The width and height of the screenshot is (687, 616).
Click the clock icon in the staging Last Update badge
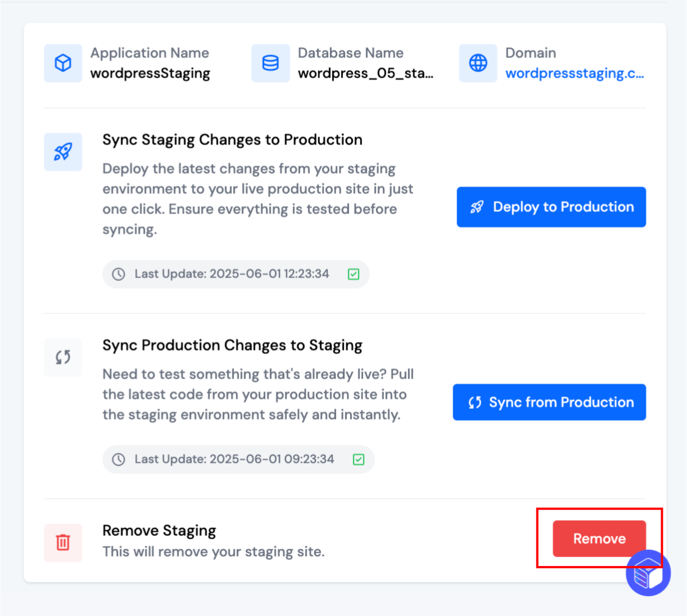[x=119, y=274]
